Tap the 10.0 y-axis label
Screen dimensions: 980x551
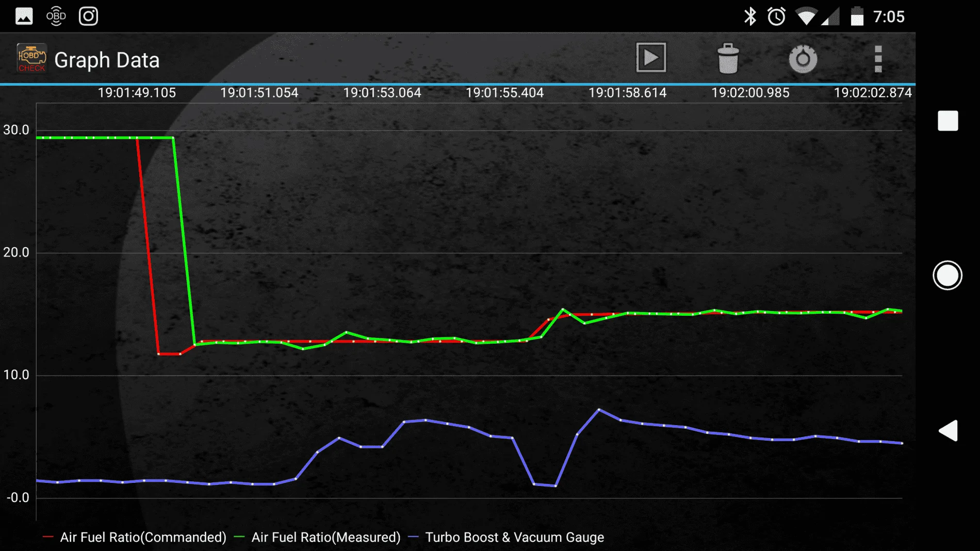point(16,375)
